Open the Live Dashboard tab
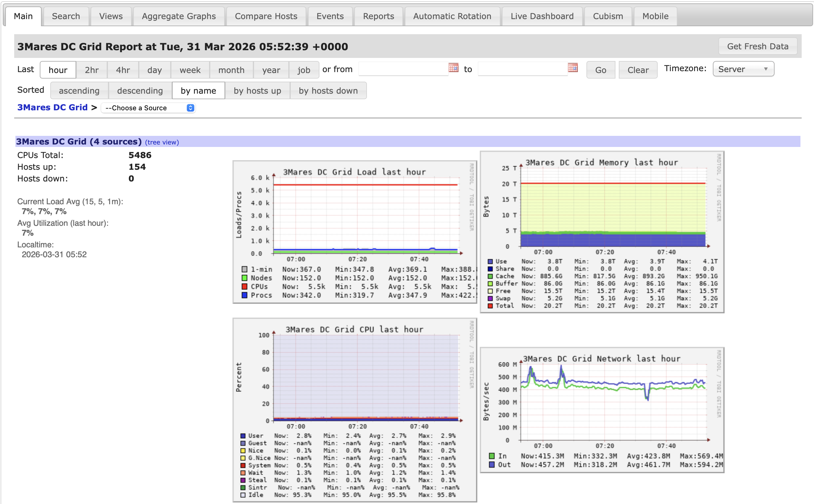The height and width of the screenshot is (504, 814). [x=542, y=16]
